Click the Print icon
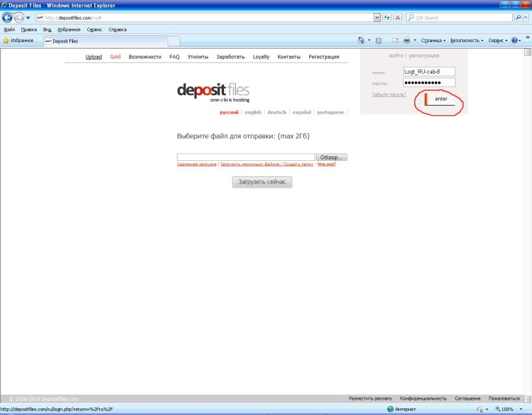The width and height of the screenshot is (532, 415). coord(407,41)
